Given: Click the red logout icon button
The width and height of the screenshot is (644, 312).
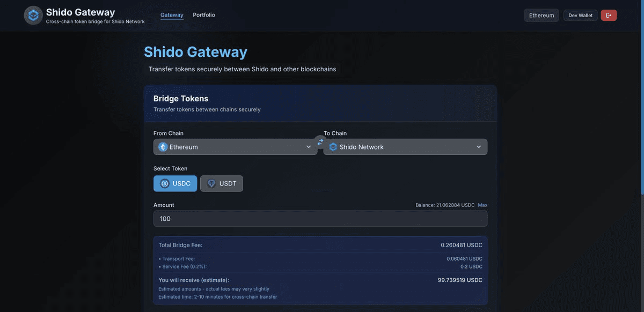Looking at the screenshot, I should (x=609, y=16).
